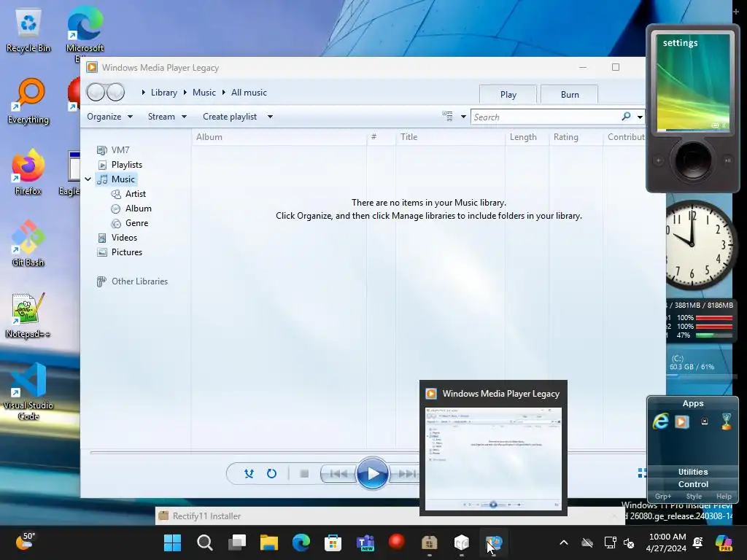This screenshot has width=747, height=560.
Task: Open the search options dropdown arrow
Action: [x=640, y=117]
